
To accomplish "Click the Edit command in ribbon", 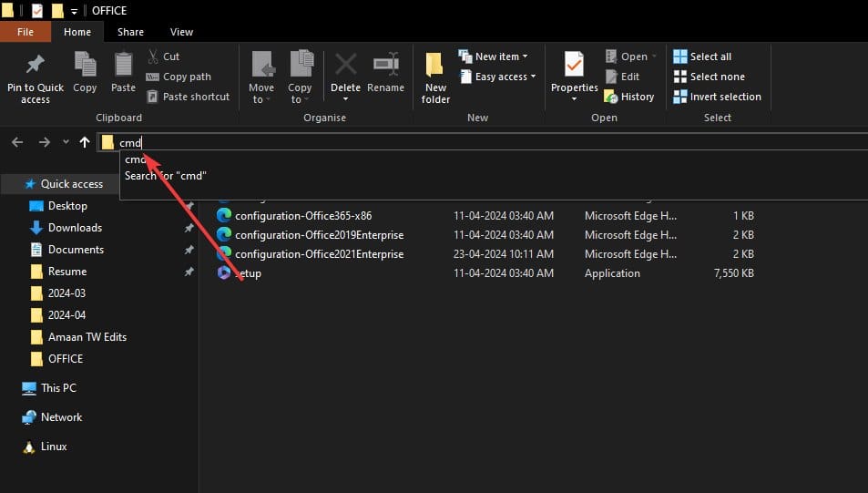I will 623,77.
